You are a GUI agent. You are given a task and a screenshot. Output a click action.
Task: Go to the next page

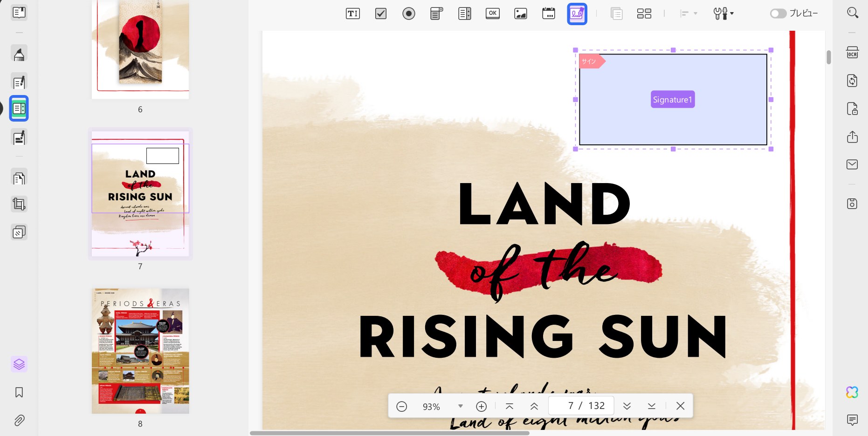click(627, 406)
